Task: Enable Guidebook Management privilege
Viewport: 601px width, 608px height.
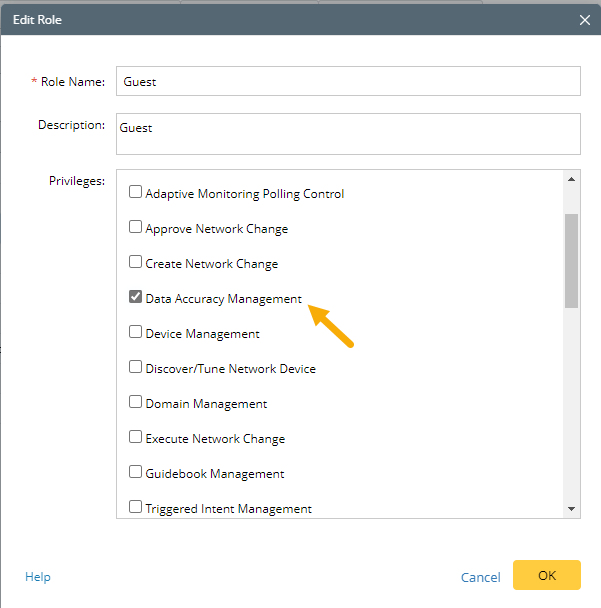Action: pyautogui.click(x=135, y=473)
